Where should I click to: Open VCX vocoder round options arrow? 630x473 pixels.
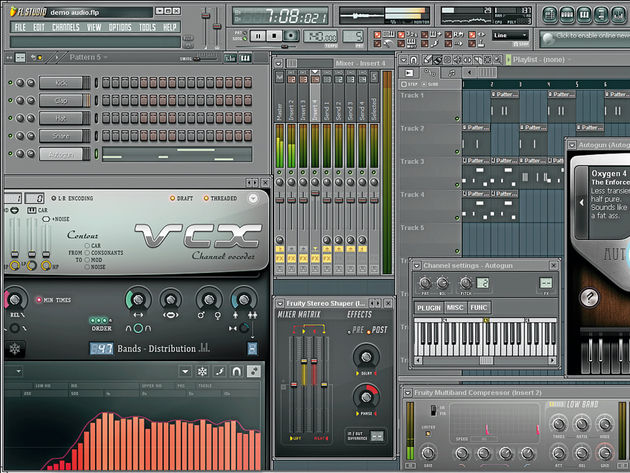tap(253, 198)
